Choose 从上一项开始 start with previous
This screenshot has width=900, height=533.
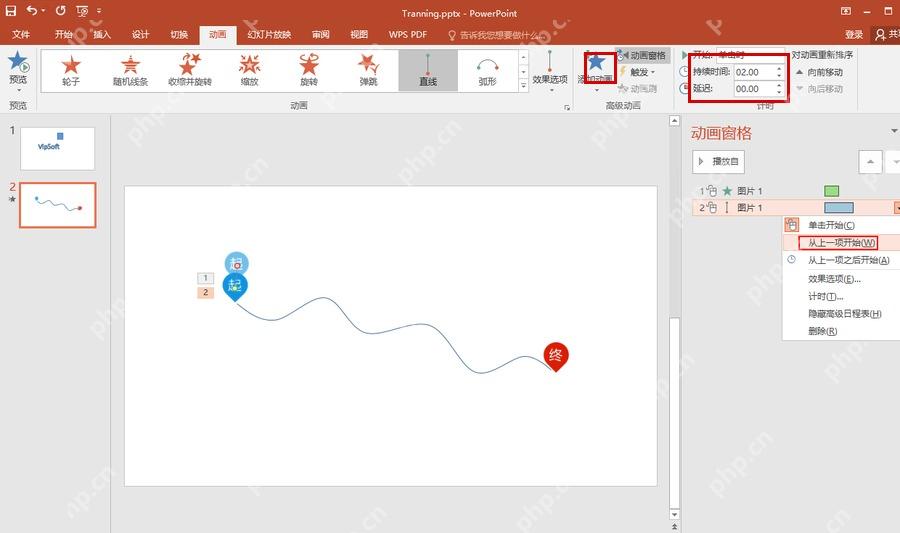click(841, 243)
